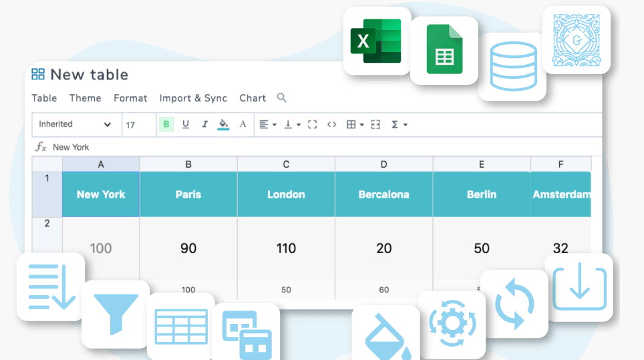Click the overlapping layout windows icon

[x=247, y=335]
